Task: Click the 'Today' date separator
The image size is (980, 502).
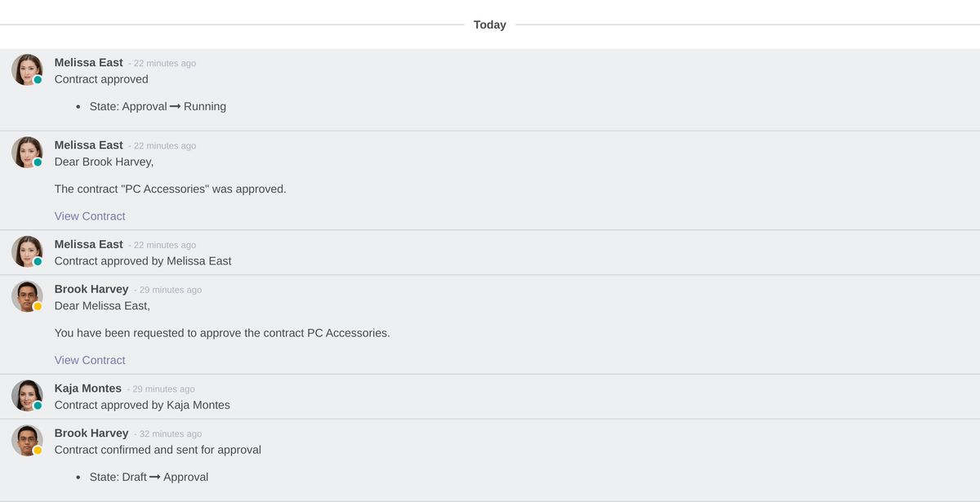Action: tap(489, 24)
